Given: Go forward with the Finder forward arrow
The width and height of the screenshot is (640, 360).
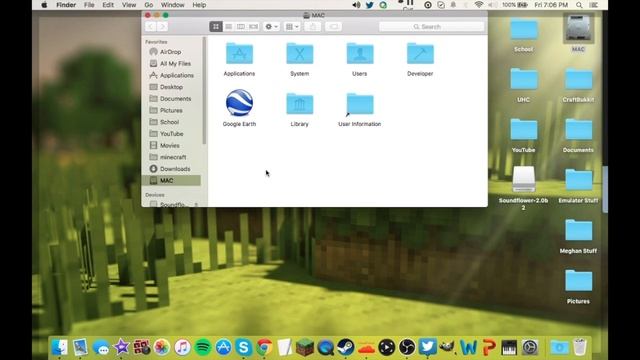Looking at the screenshot, I should (x=162, y=27).
